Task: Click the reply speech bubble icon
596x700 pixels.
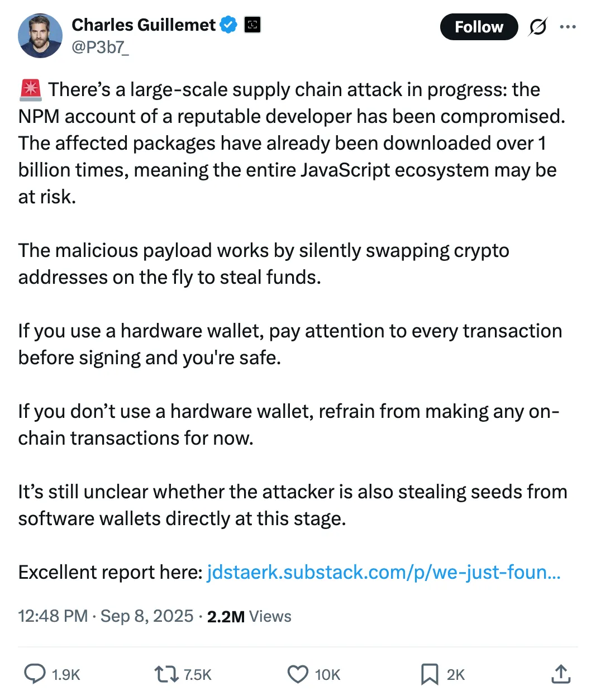Action: [x=35, y=674]
